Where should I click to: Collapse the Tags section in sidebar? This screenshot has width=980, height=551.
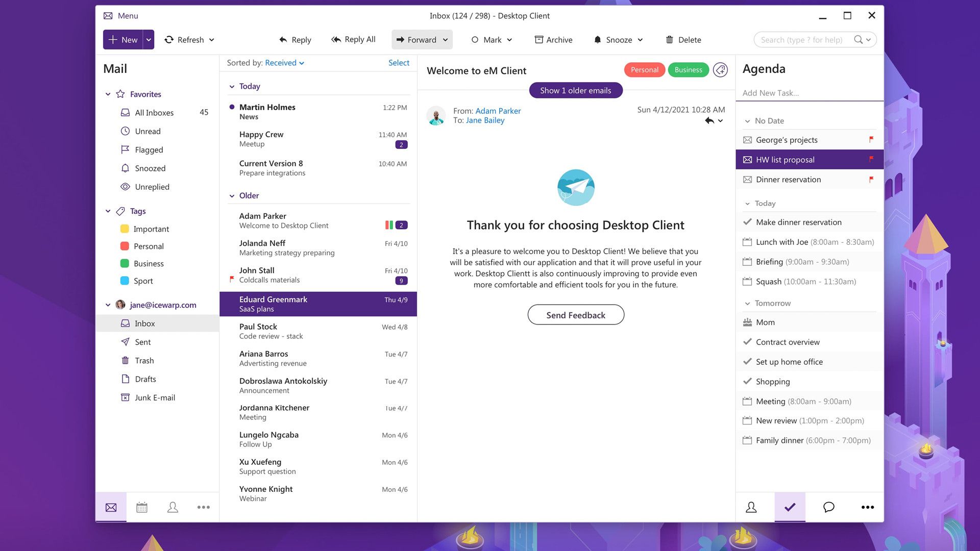coord(108,211)
